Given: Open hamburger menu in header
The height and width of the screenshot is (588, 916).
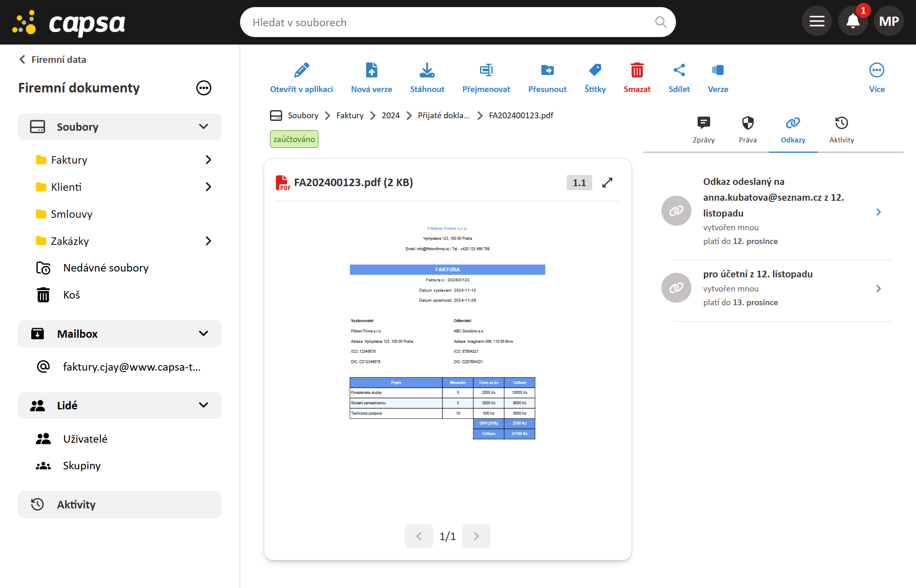Looking at the screenshot, I should [x=816, y=21].
